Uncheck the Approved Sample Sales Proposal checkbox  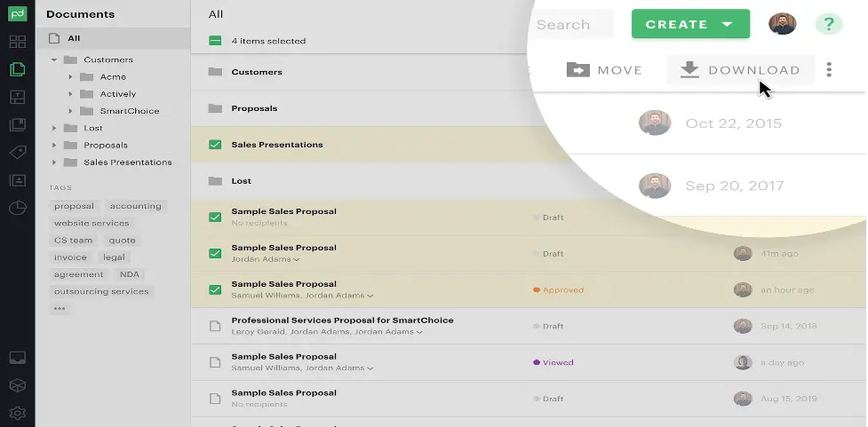215,289
